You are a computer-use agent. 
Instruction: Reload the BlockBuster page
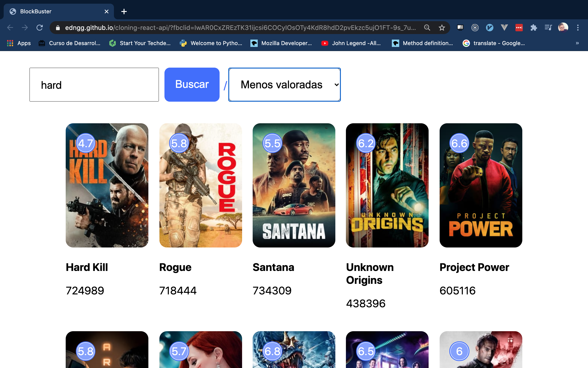click(40, 28)
